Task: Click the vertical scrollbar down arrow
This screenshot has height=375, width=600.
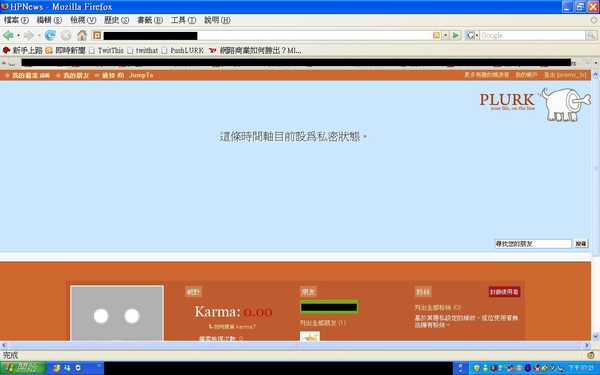Action: pyautogui.click(x=596, y=336)
